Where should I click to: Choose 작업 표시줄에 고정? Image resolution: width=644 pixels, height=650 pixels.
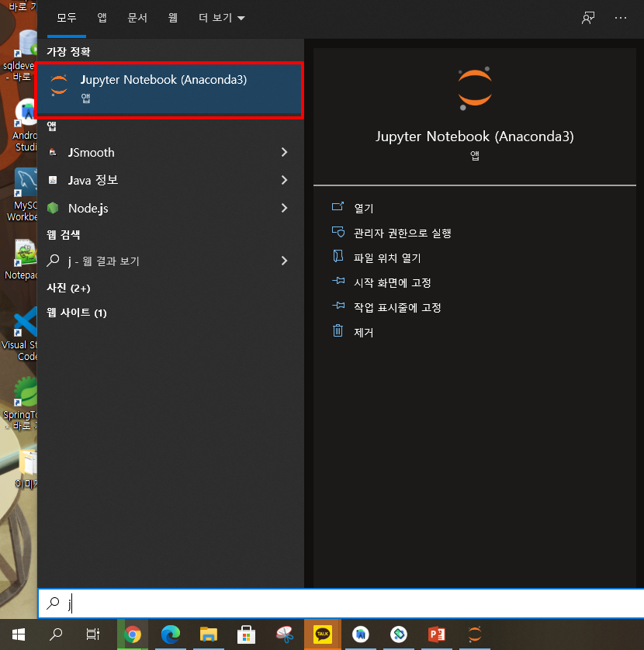[397, 308]
